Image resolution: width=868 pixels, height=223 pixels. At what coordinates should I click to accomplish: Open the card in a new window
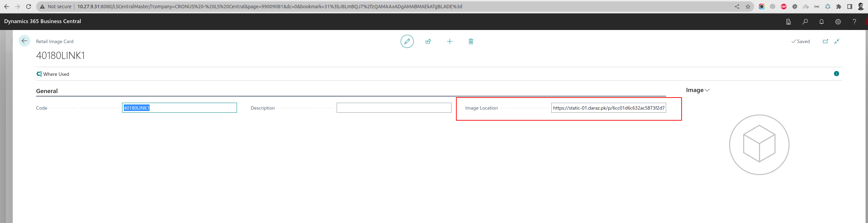point(825,41)
